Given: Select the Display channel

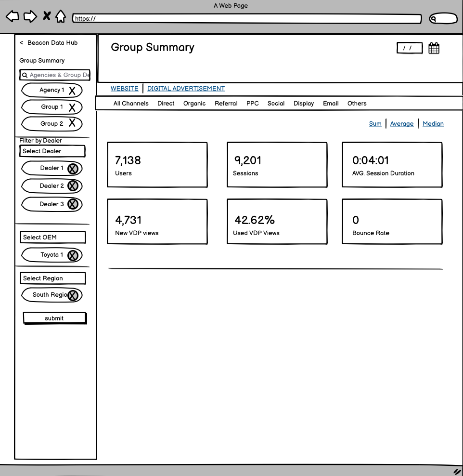Looking at the screenshot, I should 304,104.
